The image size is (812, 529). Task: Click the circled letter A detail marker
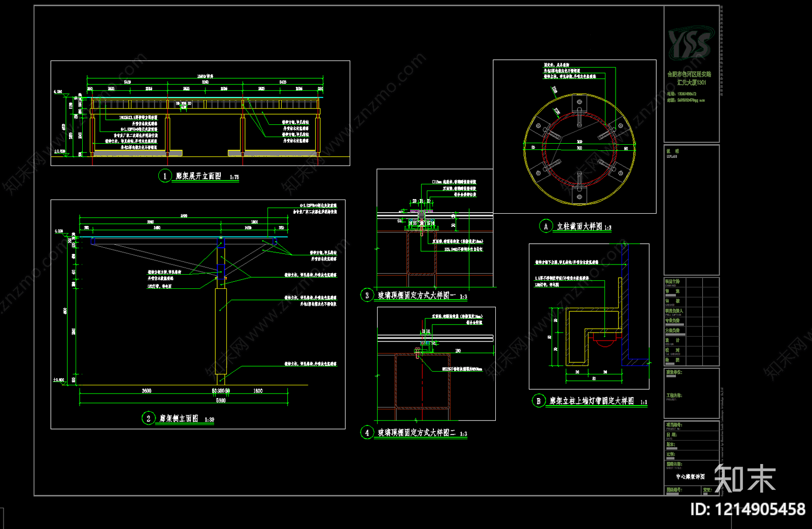[546, 226]
